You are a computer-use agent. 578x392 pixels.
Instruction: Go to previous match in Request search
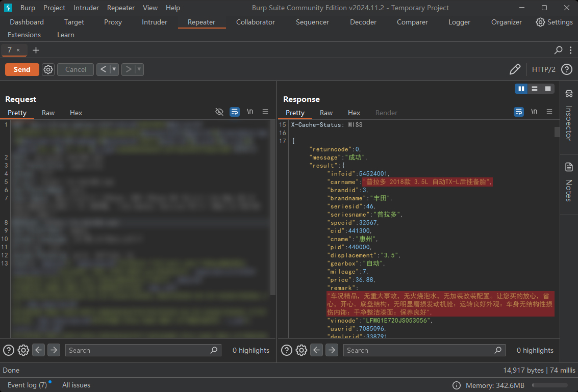point(38,350)
